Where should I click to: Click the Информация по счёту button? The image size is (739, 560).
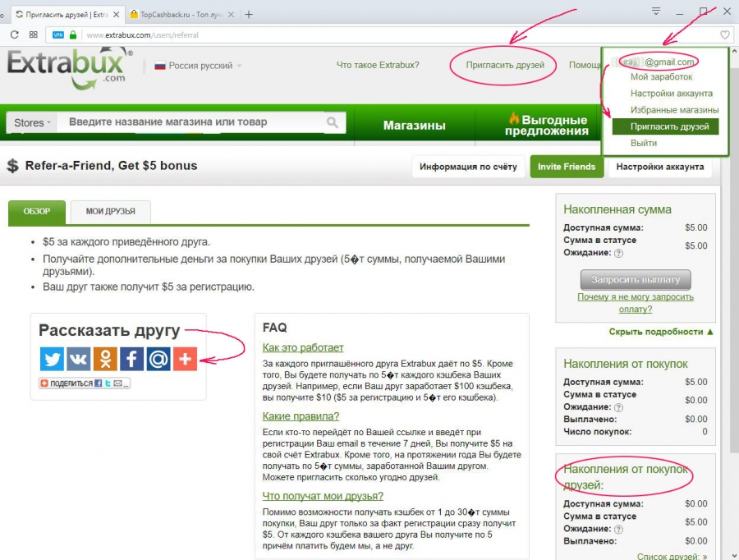tap(468, 167)
